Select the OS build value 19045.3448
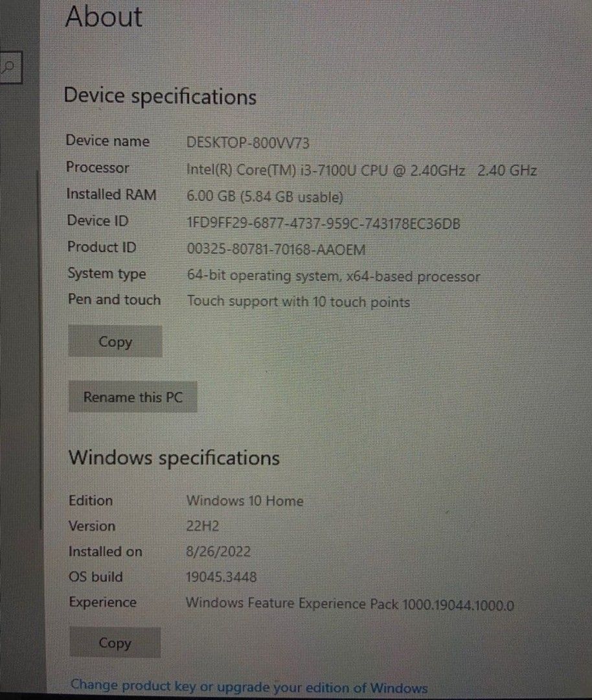Viewport: 592px width, 700px height. point(222,577)
